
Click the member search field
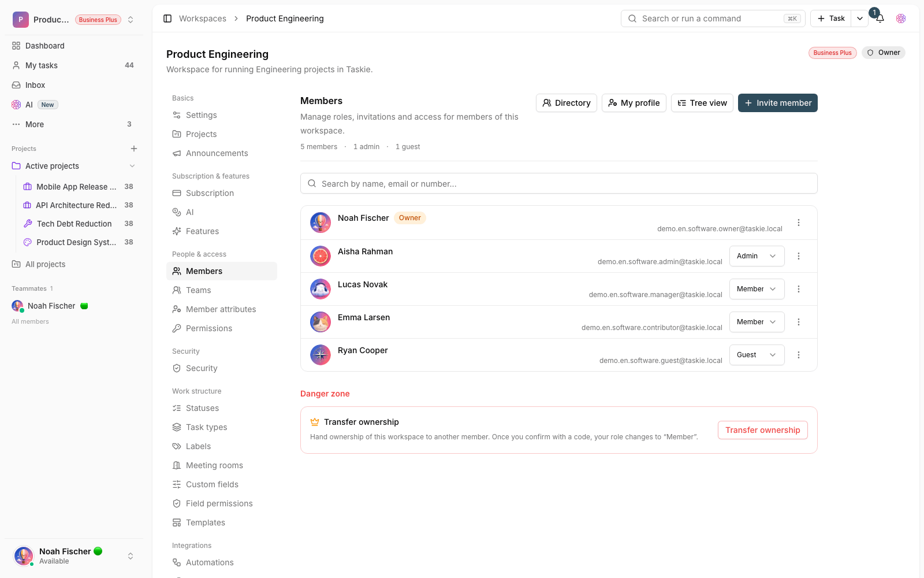pos(558,184)
